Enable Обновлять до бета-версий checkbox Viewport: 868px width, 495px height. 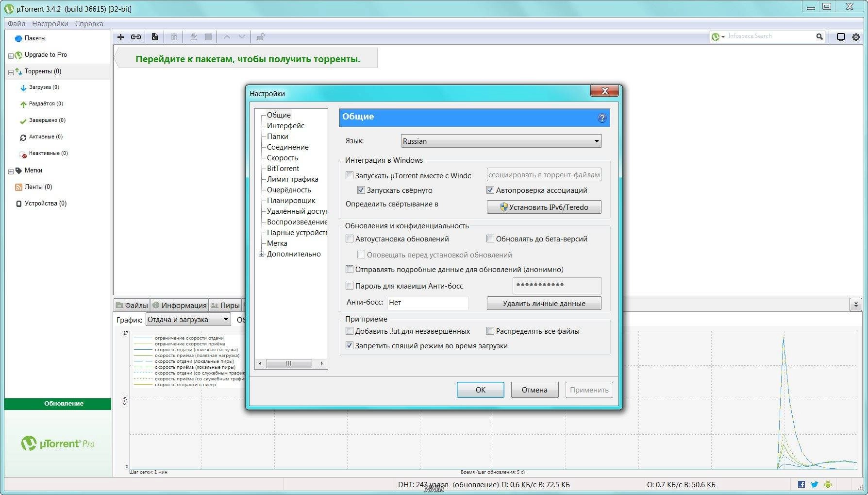tap(490, 239)
